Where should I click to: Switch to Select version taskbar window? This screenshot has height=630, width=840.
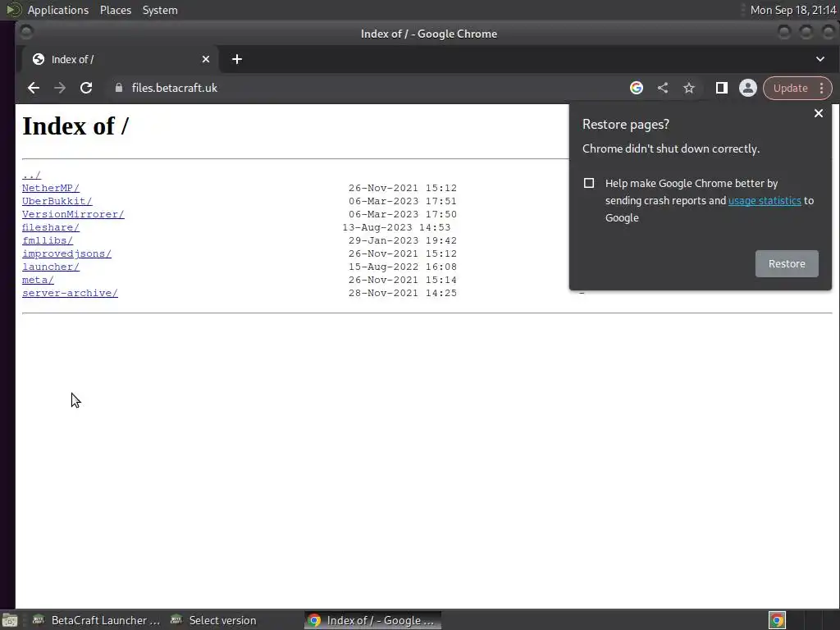(x=213, y=620)
